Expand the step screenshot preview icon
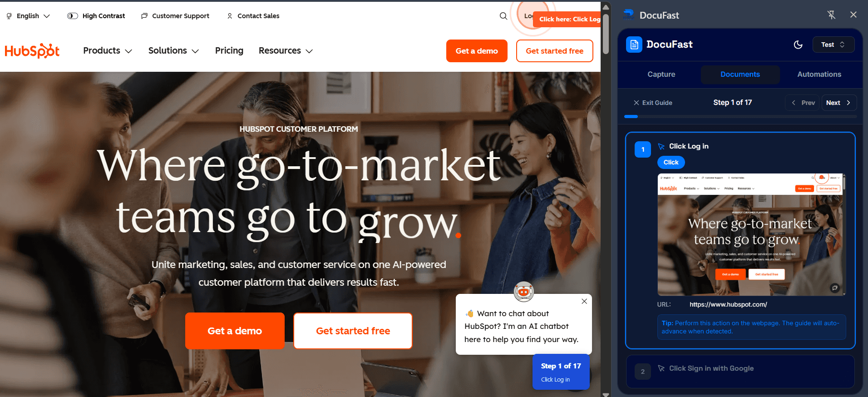The height and width of the screenshot is (397, 868). click(x=834, y=288)
